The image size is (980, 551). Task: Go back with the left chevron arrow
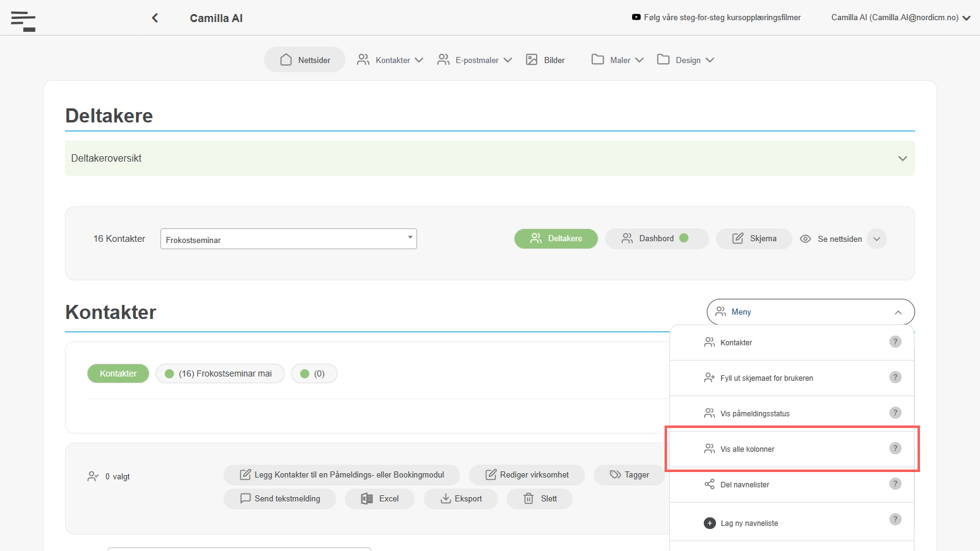155,18
